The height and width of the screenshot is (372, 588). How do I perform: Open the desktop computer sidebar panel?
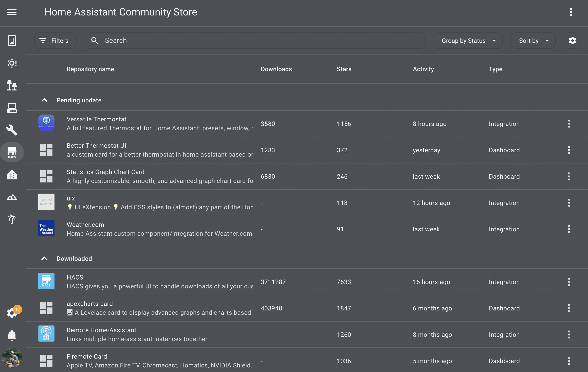12,108
